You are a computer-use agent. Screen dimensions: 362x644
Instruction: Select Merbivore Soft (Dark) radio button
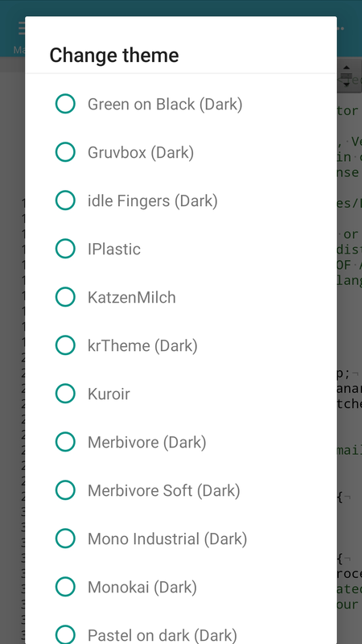(65, 490)
